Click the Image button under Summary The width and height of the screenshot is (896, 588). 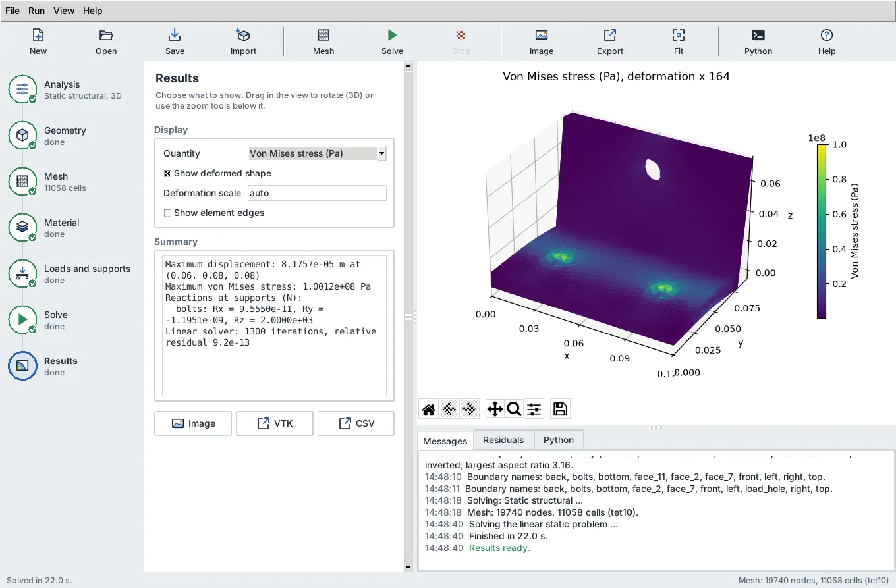point(193,423)
